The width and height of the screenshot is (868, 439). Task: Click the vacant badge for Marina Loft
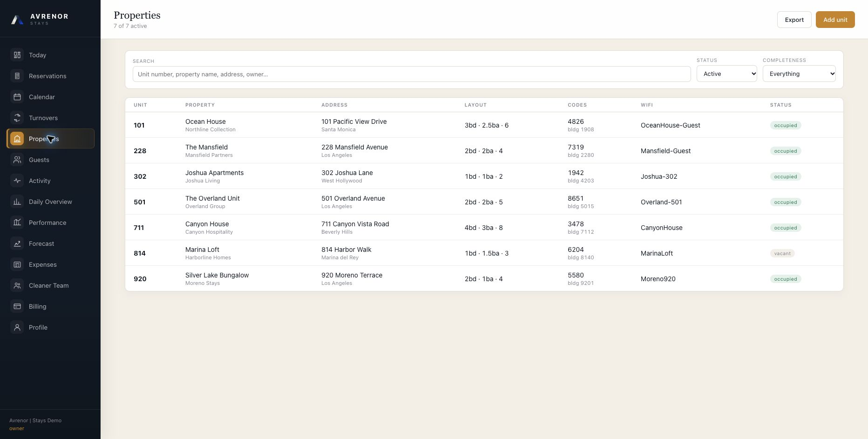pos(782,253)
